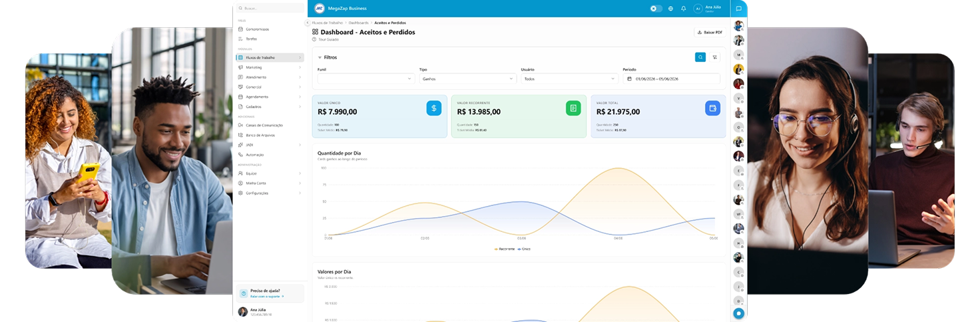Open the Período date range field

(x=671, y=79)
